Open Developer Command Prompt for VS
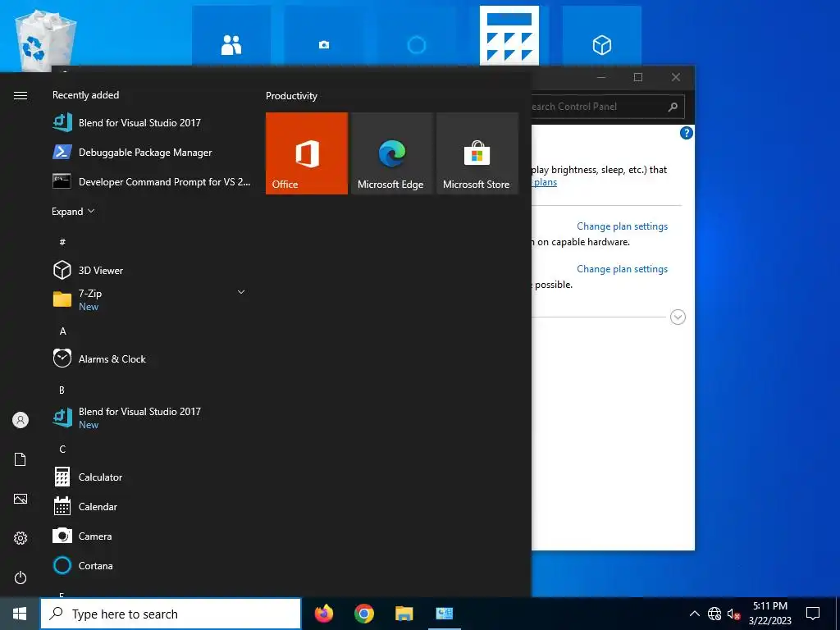The image size is (840, 630). point(153,181)
